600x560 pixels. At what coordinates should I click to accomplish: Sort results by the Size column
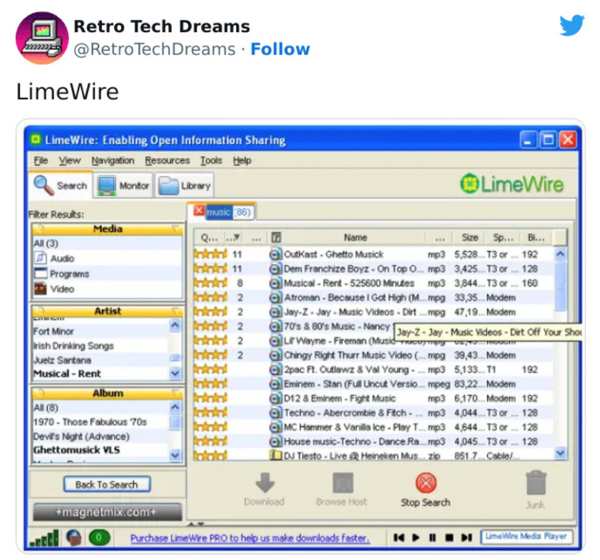click(470, 237)
